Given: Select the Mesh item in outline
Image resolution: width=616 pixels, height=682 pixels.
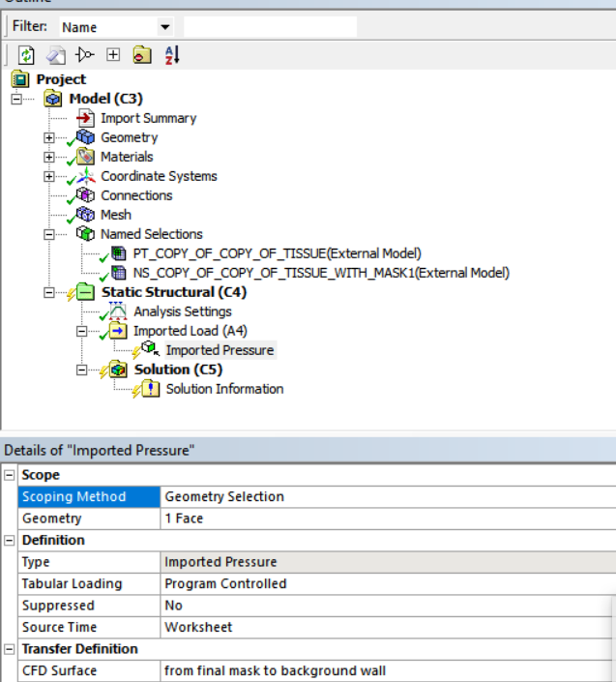Looking at the screenshot, I should point(115,215).
